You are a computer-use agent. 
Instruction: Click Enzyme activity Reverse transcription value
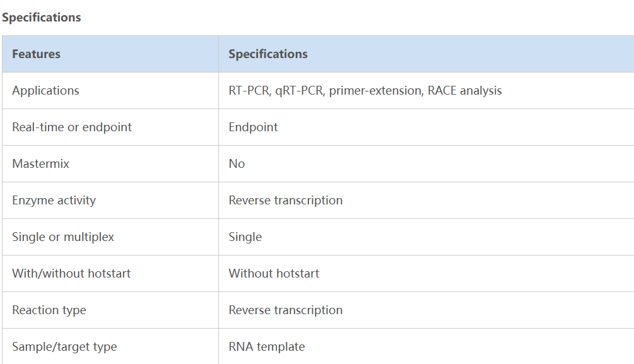click(x=285, y=200)
